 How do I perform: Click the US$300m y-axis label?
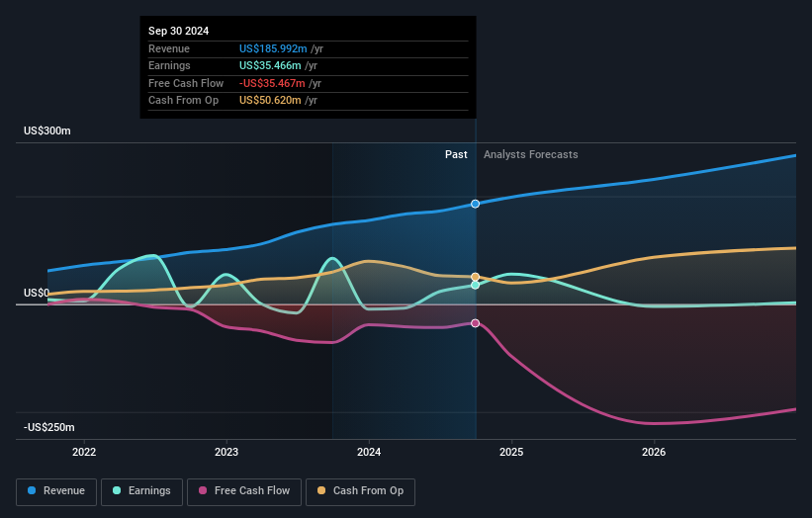(47, 130)
